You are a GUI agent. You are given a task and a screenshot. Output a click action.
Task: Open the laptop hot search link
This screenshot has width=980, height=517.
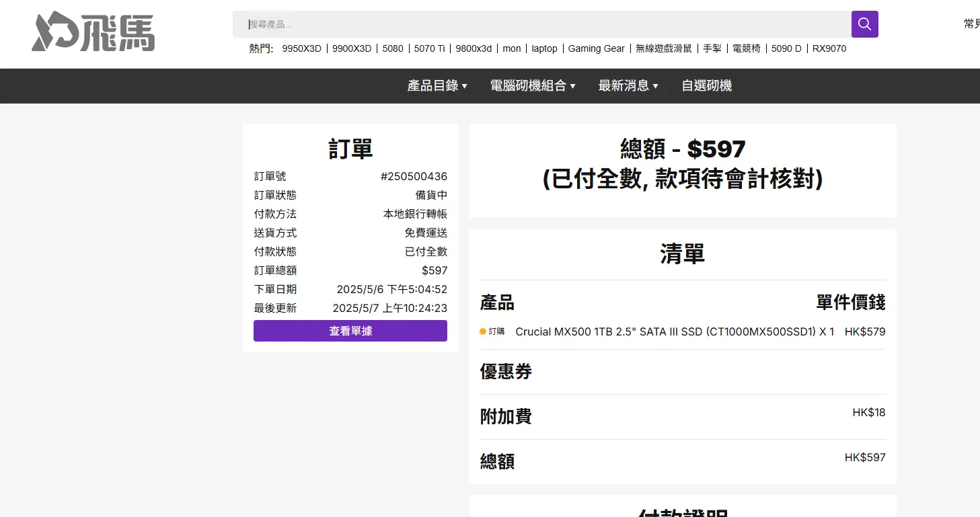[x=545, y=48]
